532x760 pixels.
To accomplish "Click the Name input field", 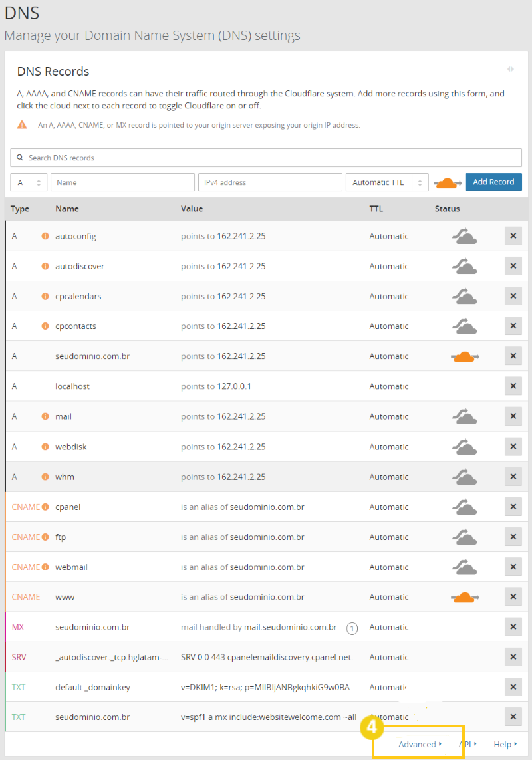I will tap(123, 182).
